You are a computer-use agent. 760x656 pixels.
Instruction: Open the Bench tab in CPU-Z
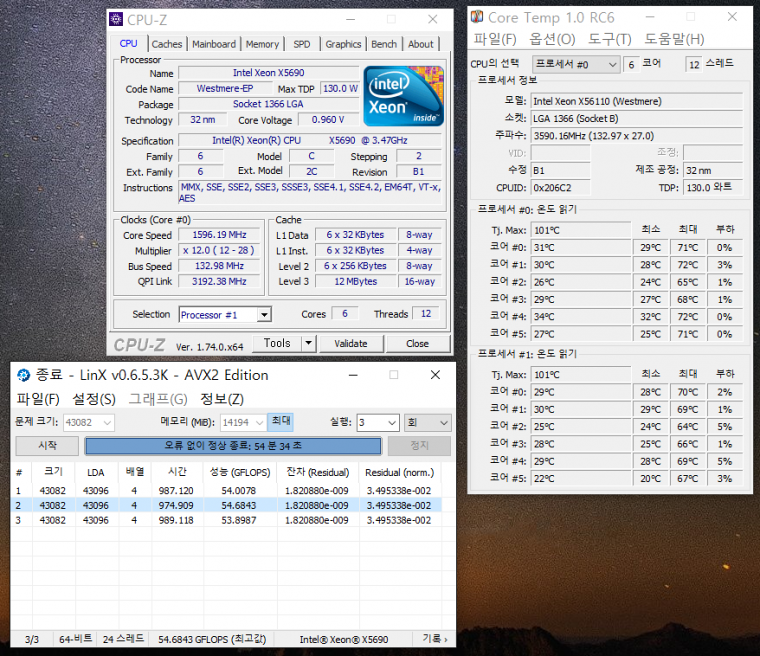pos(384,44)
